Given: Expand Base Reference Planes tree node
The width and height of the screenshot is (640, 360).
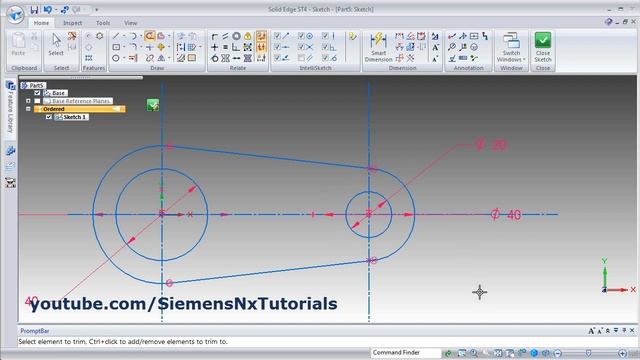Looking at the screenshot, I should [28, 101].
